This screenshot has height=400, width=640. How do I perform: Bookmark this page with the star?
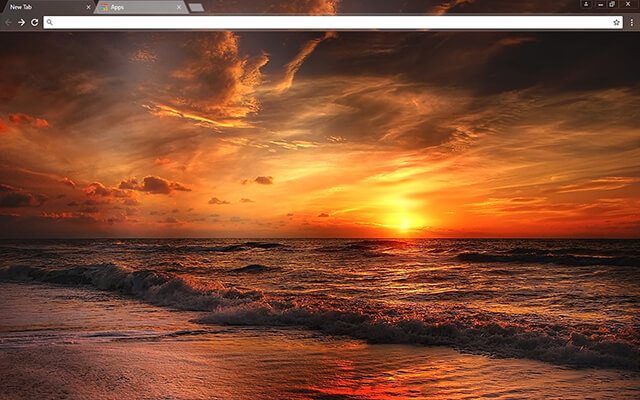coord(616,21)
